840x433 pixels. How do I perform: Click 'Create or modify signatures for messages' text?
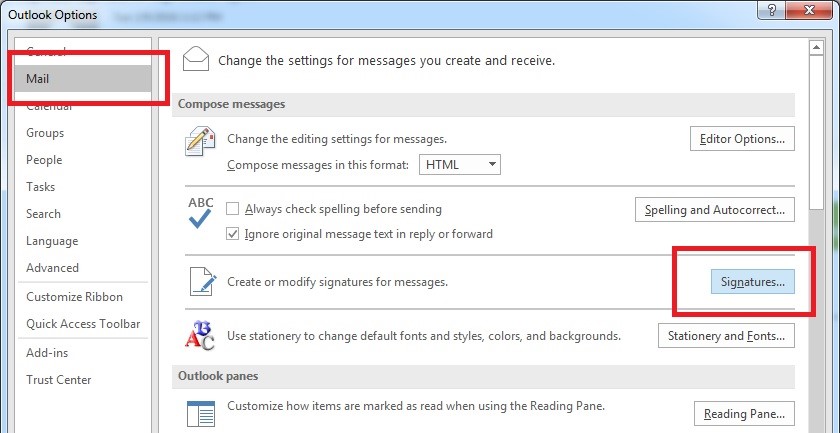(x=338, y=281)
